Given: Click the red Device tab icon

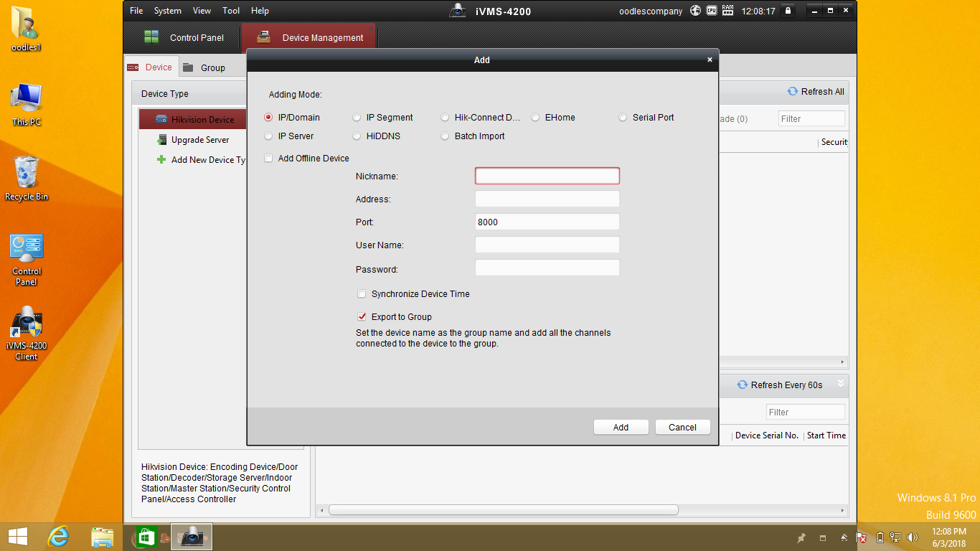Looking at the screenshot, I should pos(133,67).
